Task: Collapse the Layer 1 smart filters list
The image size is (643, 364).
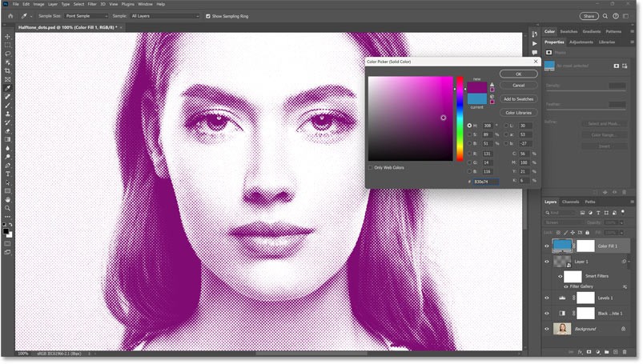Action: [x=629, y=262]
